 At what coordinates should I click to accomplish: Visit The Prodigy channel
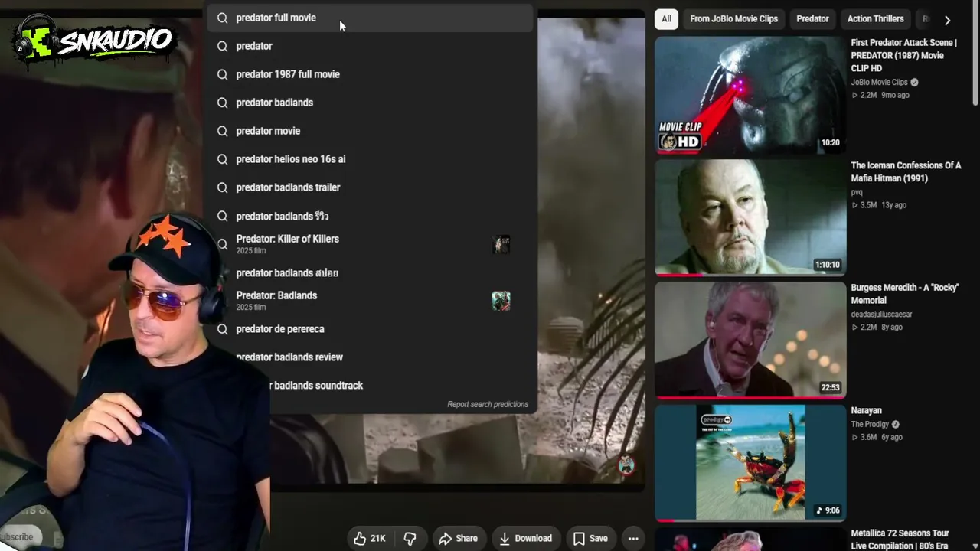[x=870, y=425]
